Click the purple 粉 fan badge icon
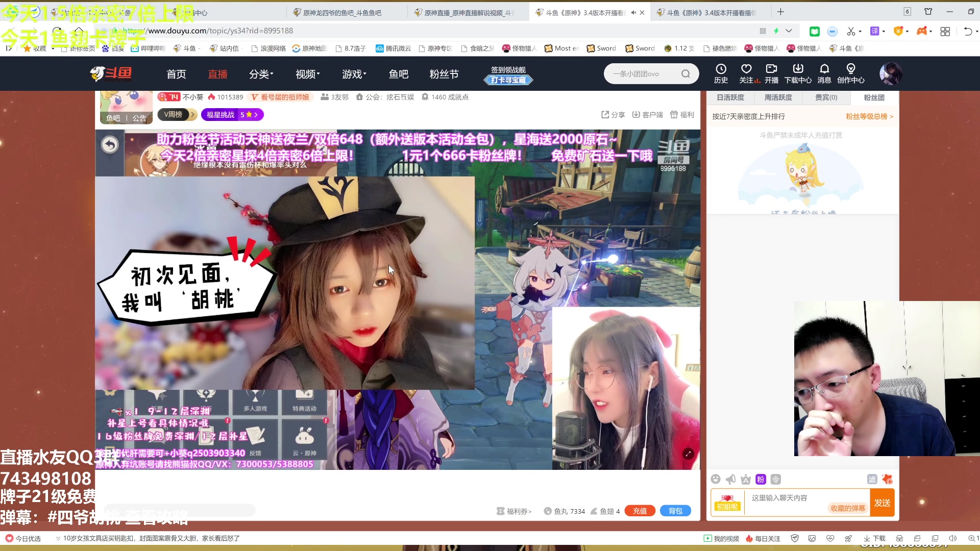 point(761,479)
